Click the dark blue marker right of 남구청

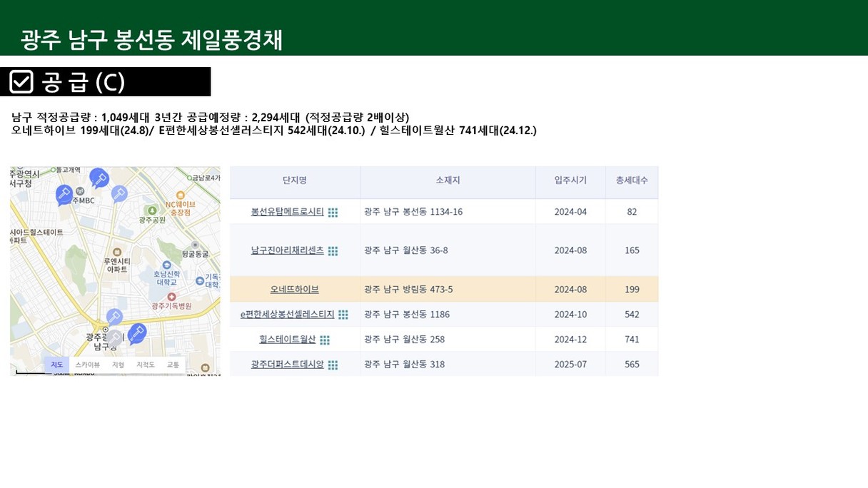pos(136,332)
